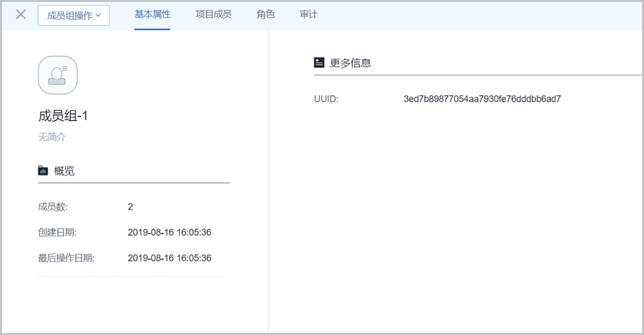Edit the 无简介 description text
Image resolution: width=644 pixels, height=335 pixels.
point(52,137)
